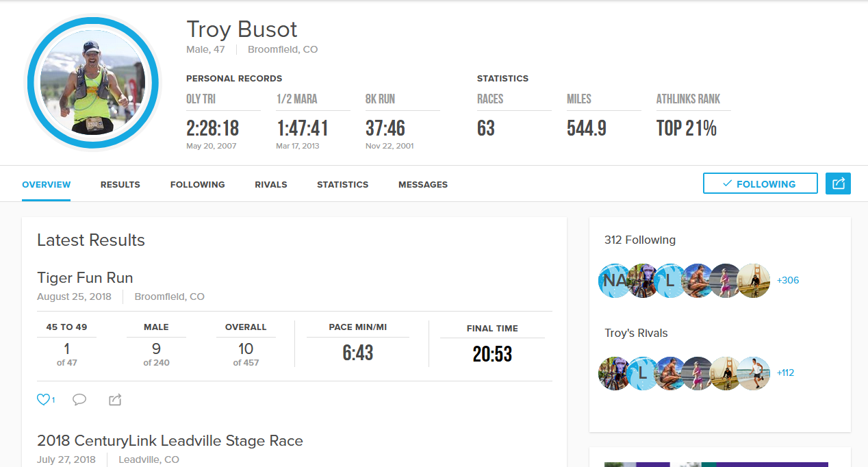The height and width of the screenshot is (467, 868).
Task: Click the golden bridge avatar in Following list
Action: [x=754, y=281]
